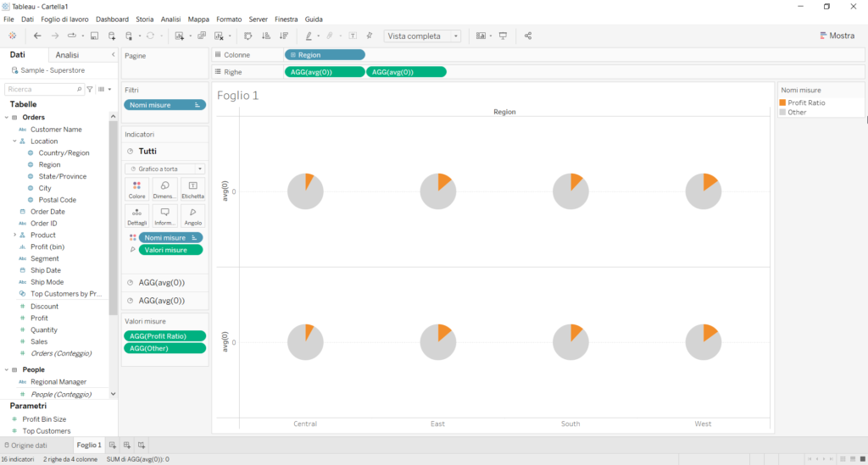Select the Regional Manager field
The height and width of the screenshot is (465, 868).
(x=58, y=382)
